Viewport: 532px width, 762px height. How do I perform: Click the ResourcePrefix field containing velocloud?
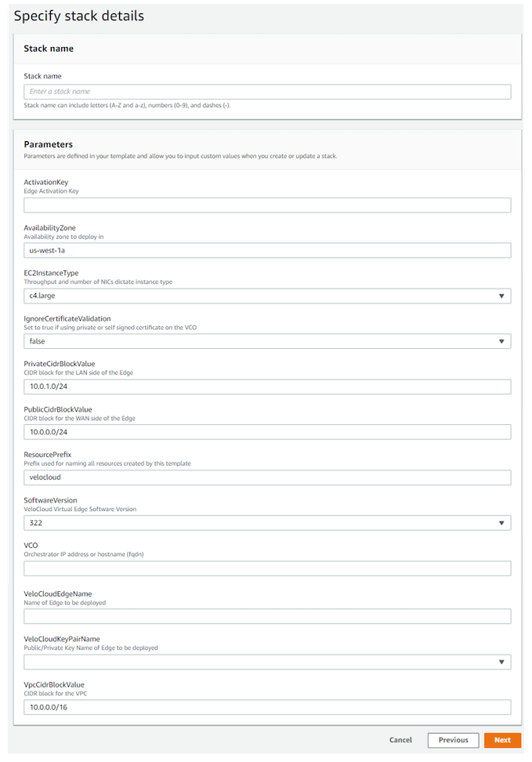(x=267, y=477)
